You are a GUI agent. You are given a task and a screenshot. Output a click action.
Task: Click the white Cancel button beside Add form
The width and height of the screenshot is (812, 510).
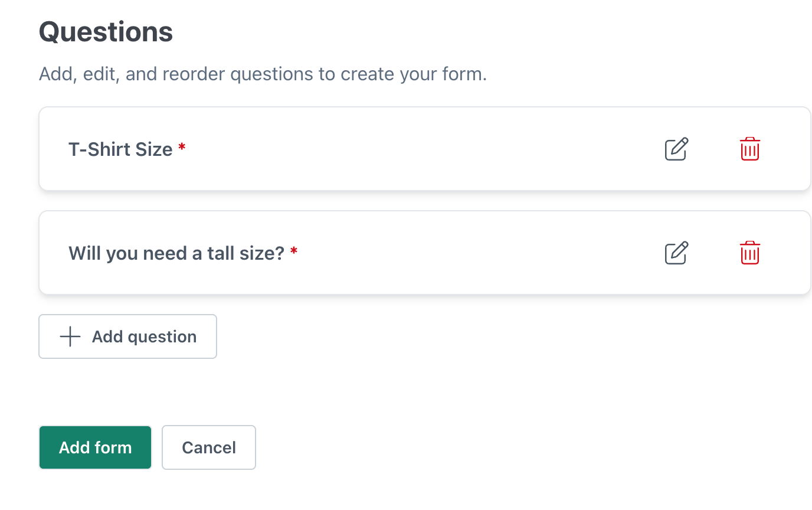pyautogui.click(x=209, y=447)
